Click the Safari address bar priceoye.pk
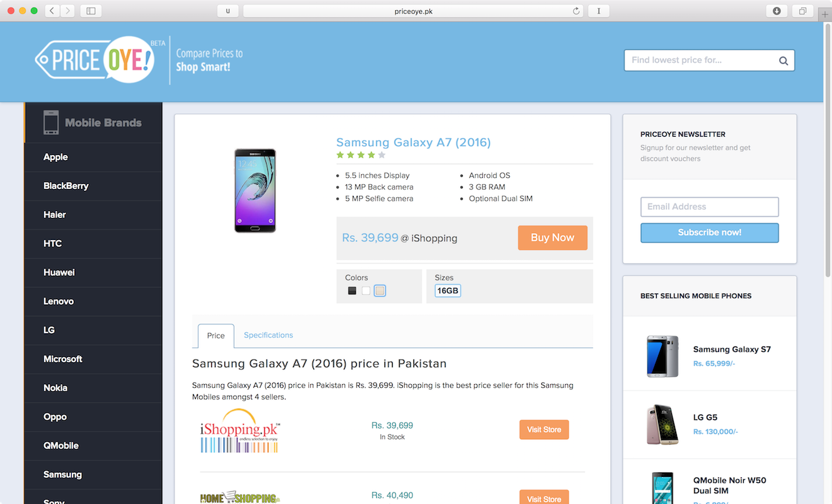This screenshot has width=832, height=504. click(x=413, y=11)
